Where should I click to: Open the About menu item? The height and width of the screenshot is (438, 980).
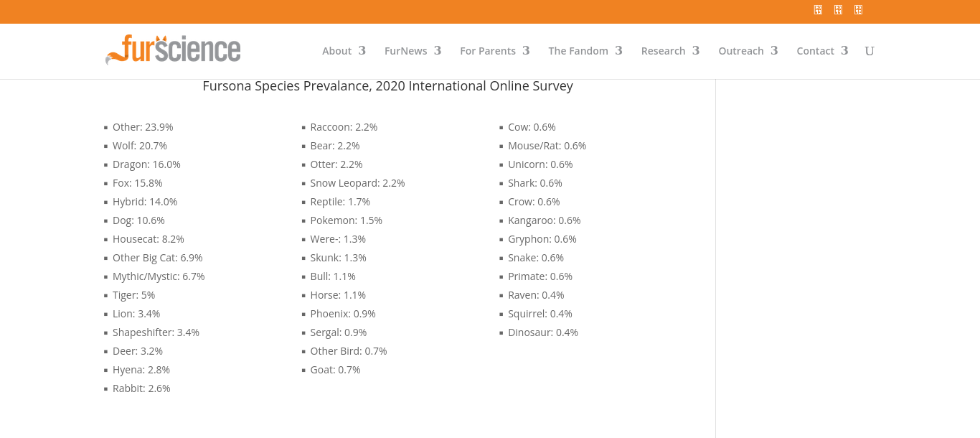(336, 51)
